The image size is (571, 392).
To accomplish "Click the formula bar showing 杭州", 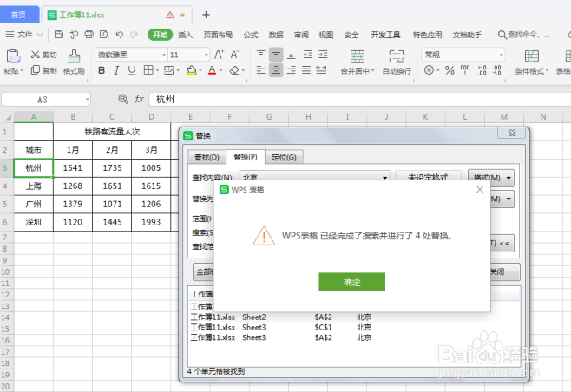I will pos(360,99).
